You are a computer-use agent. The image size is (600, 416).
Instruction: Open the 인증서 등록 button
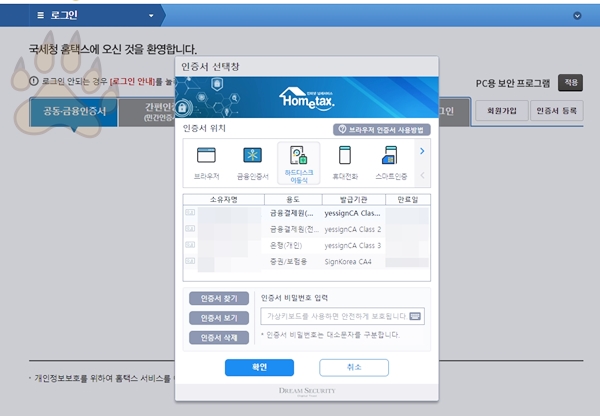557,111
